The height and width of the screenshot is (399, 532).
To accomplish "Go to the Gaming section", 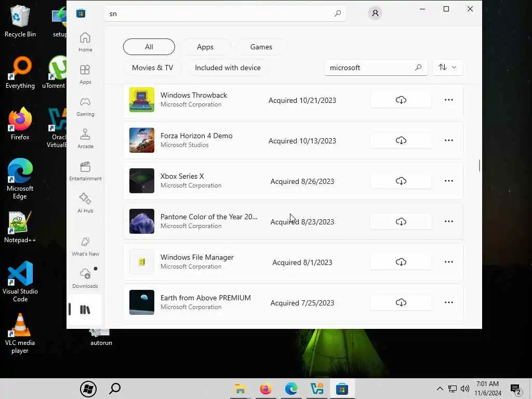I will tap(85, 107).
